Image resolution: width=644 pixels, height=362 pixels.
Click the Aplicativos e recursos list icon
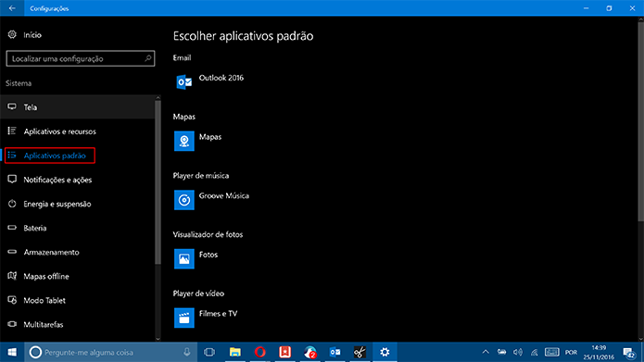(x=12, y=131)
